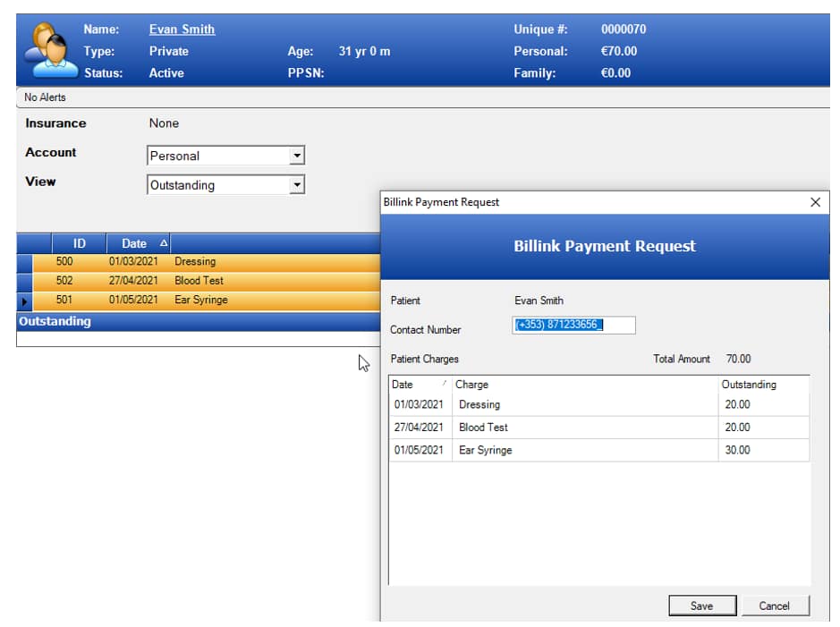The height and width of the screenshot is (627, 840).
Task: Close the Billink Payment Request dialog
Action: point(815,202)
